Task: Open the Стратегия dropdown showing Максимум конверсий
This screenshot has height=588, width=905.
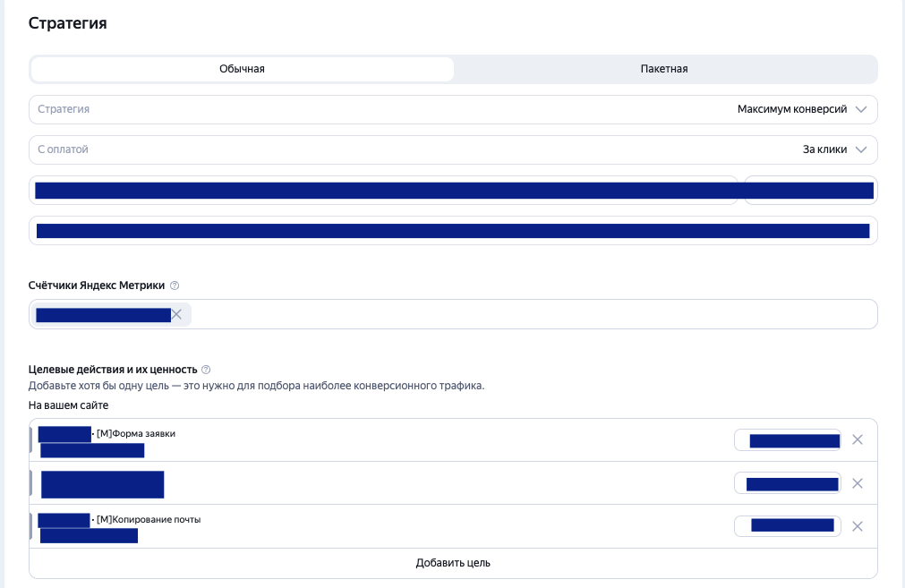Action: click(453, 110)
